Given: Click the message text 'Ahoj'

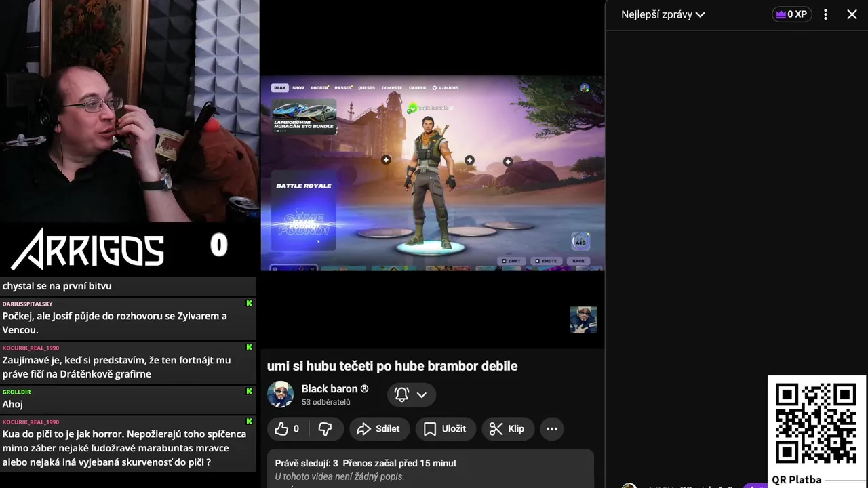Looking at the screenshot, I should coord(12,404).
